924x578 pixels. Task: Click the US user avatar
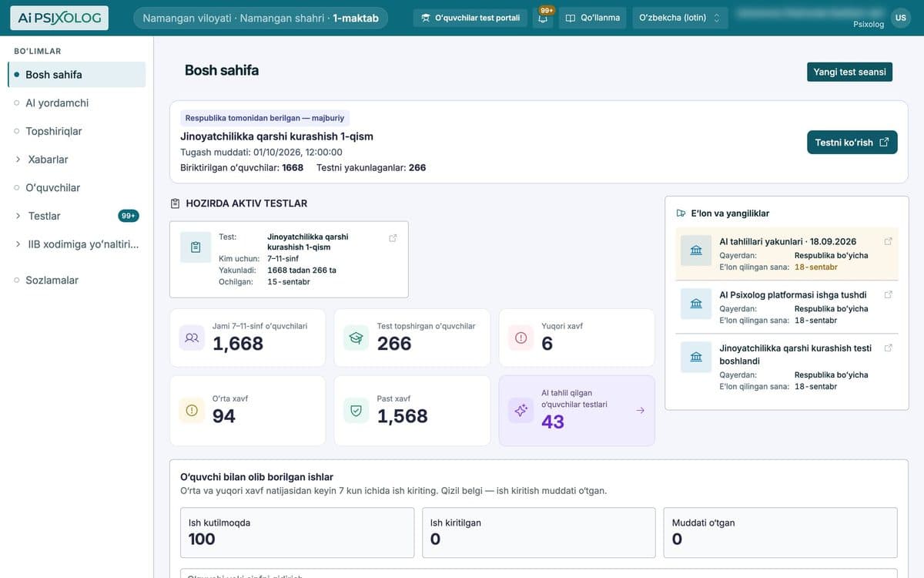coord(901,18)
